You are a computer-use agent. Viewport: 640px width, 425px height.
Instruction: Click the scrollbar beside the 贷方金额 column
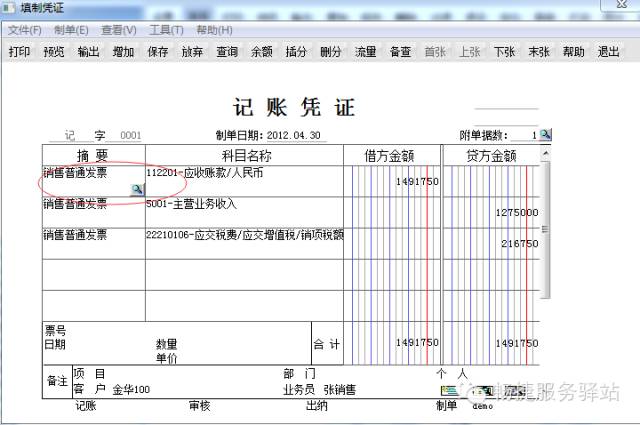[x=545, y=230]
